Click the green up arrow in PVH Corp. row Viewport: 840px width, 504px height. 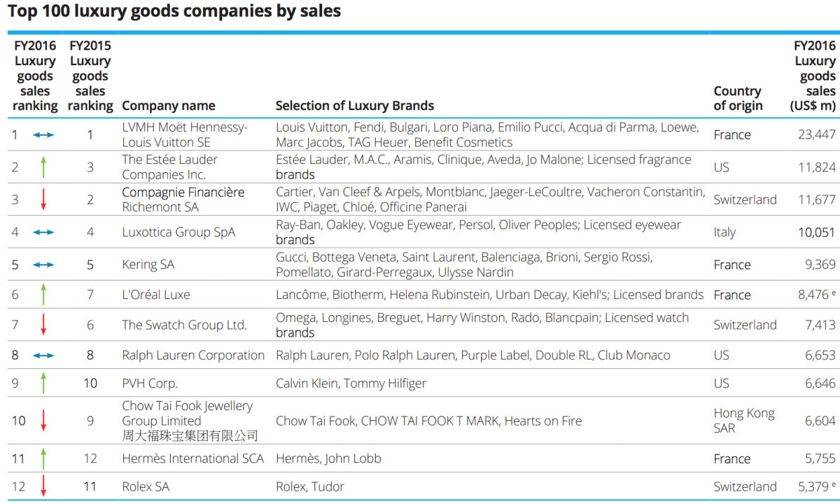43,383
